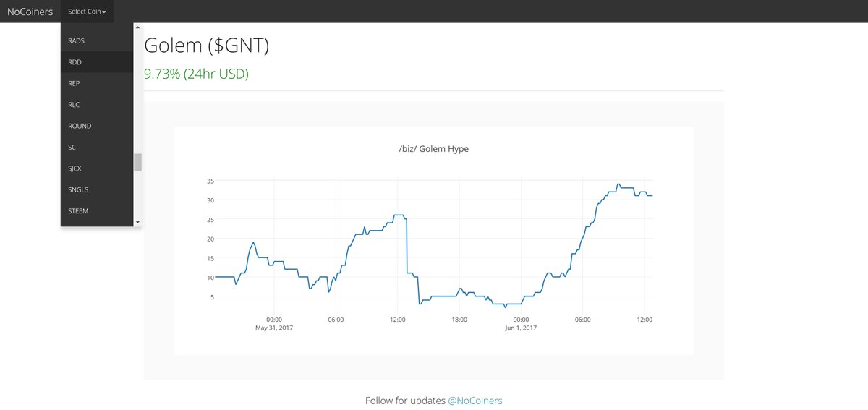Choose RADS from the coin list
Screen dimensions: 868x410
click(x=97, y=41)
